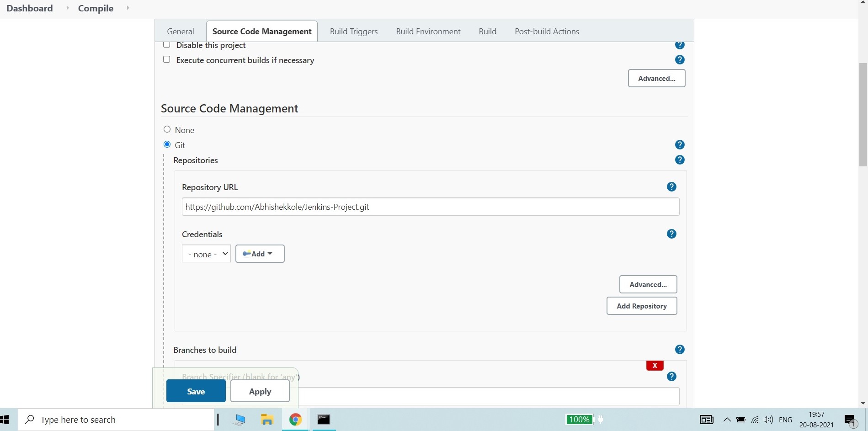Click inside the Repository URL input field
Viewport: 868px width, 431px height.
430,207
